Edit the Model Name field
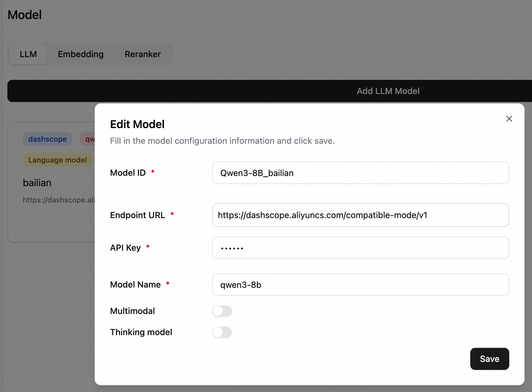This screenshot has height=392, width=532. [x=360, y=285]
